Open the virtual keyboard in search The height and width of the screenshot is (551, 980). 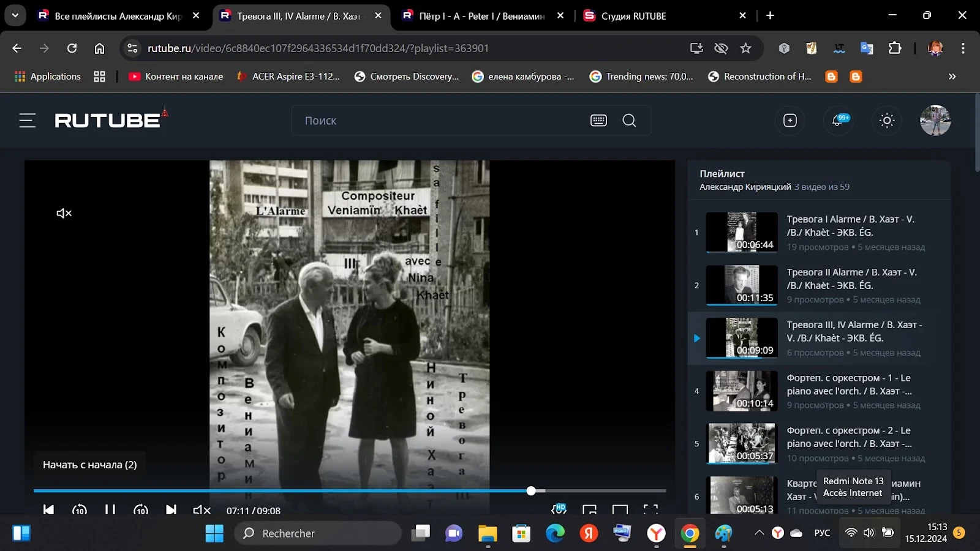598,121
